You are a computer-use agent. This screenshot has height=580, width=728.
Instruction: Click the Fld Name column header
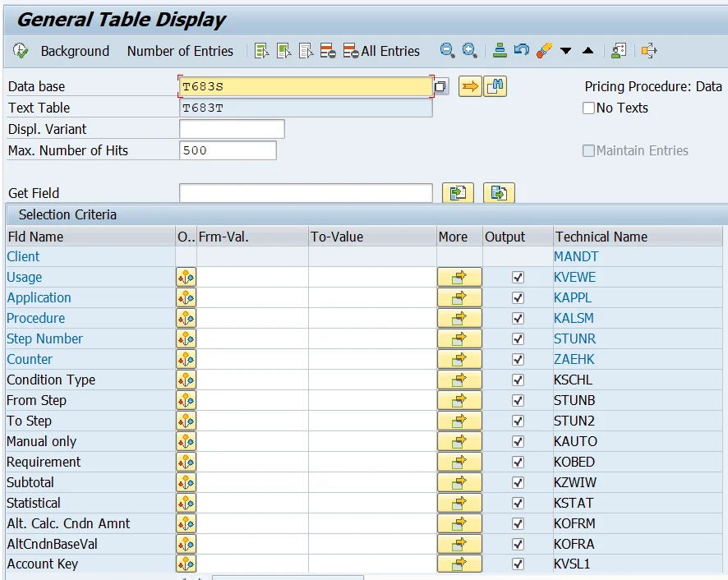click(x=91, y=237)
